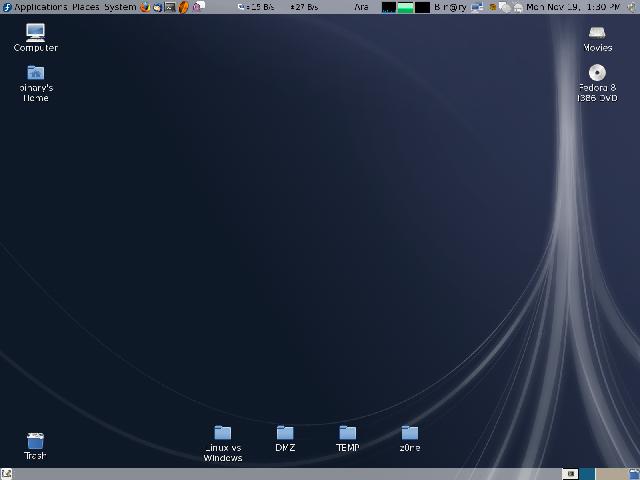Open the Applications menu
This screenshot has width=640, height=480.
(40, 7)
